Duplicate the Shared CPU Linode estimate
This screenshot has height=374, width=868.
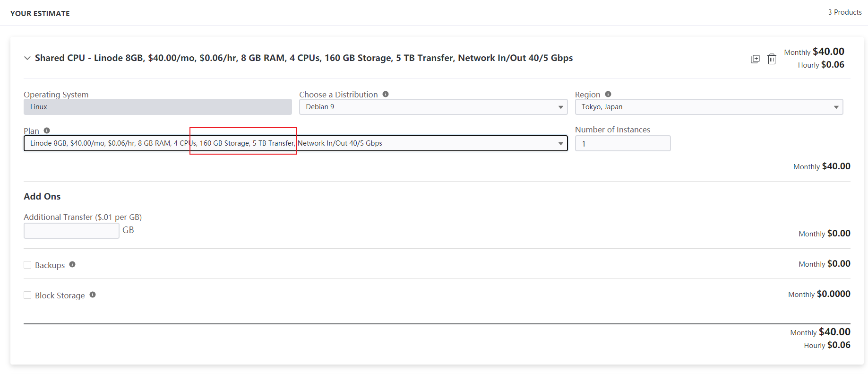[755, 59]
